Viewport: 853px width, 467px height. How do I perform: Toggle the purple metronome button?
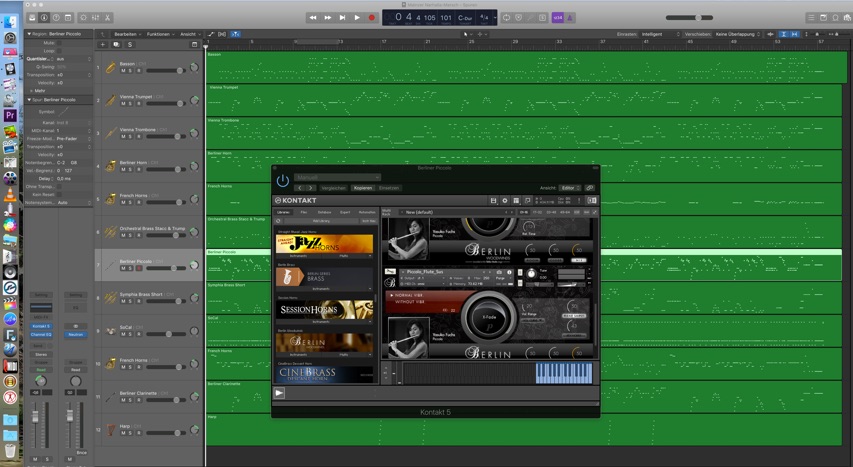(570, 17)
